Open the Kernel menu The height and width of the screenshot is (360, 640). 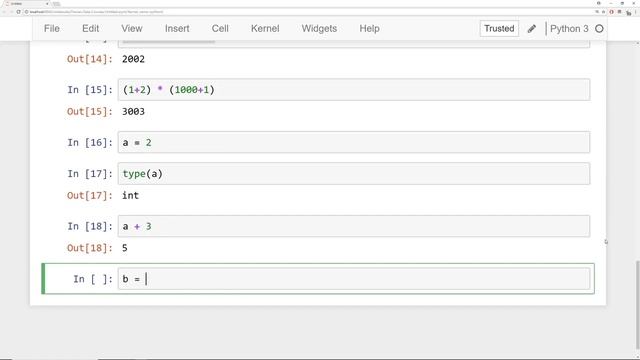(x=265, y=29)
